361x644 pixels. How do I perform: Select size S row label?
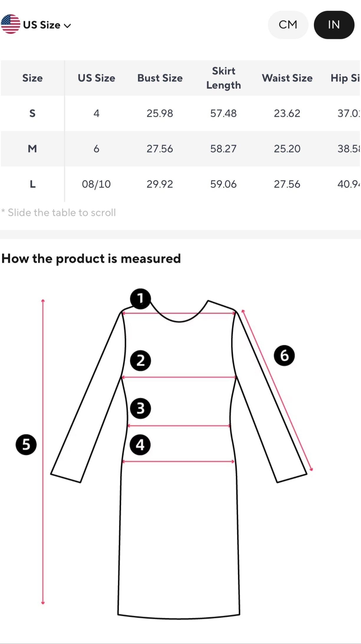pos(32,113)
